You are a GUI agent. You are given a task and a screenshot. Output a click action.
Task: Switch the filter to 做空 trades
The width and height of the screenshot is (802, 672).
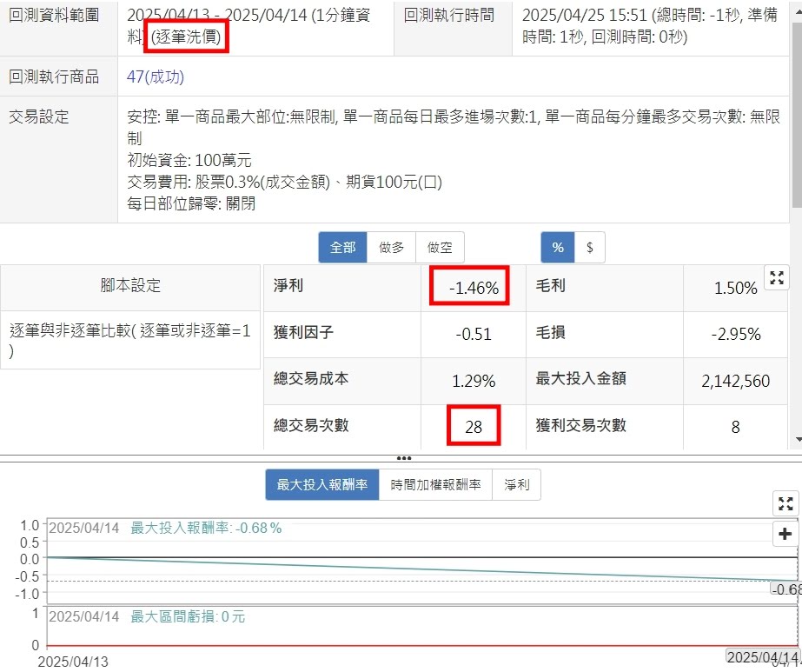coord(440,248)
